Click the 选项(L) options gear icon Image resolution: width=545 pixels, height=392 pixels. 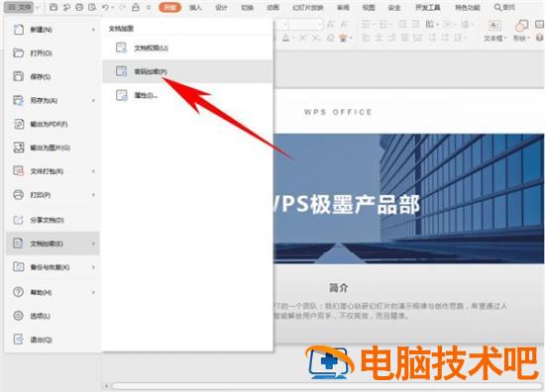point(19,316)
